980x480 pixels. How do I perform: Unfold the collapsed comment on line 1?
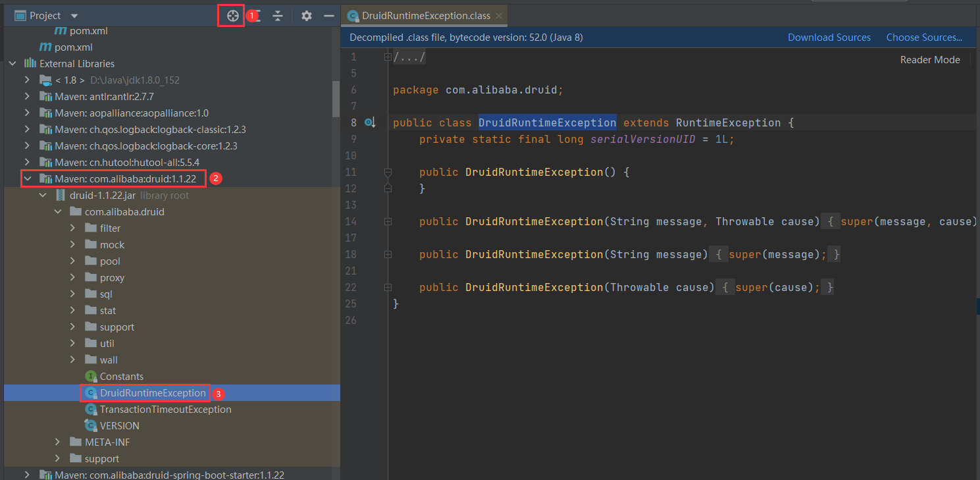[x=388, y=57]
